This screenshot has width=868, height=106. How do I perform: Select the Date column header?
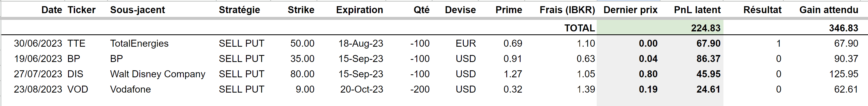pyautogui.click(x=52, y=10)
